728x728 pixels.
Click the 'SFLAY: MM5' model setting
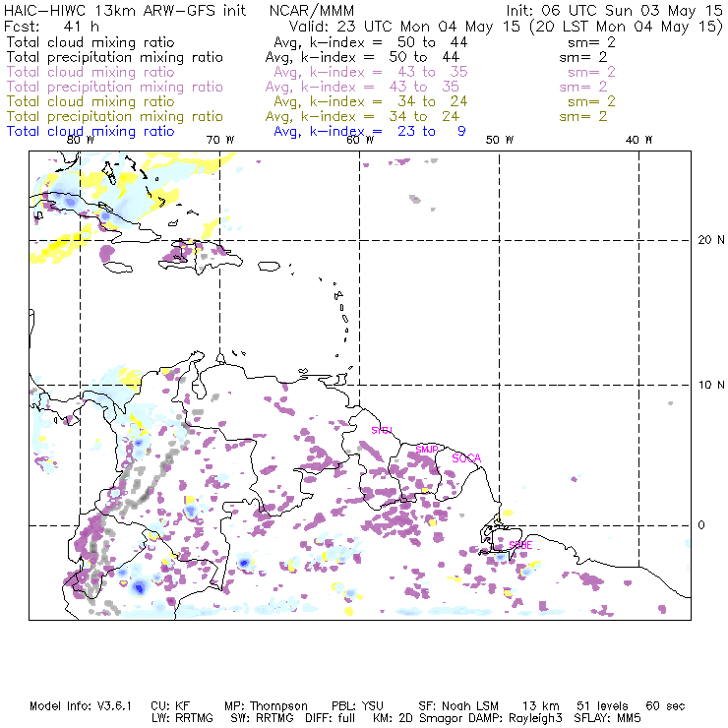click(607, 718)
